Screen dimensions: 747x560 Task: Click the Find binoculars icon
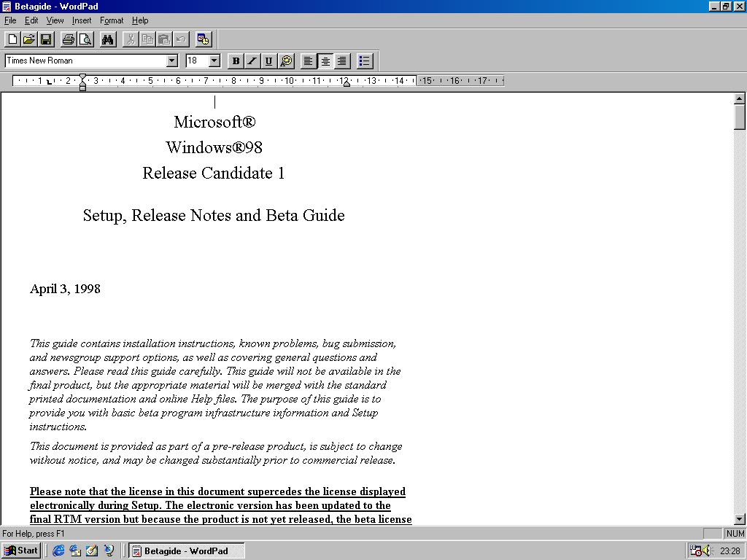pyautogui.click(x=108, y=39)
